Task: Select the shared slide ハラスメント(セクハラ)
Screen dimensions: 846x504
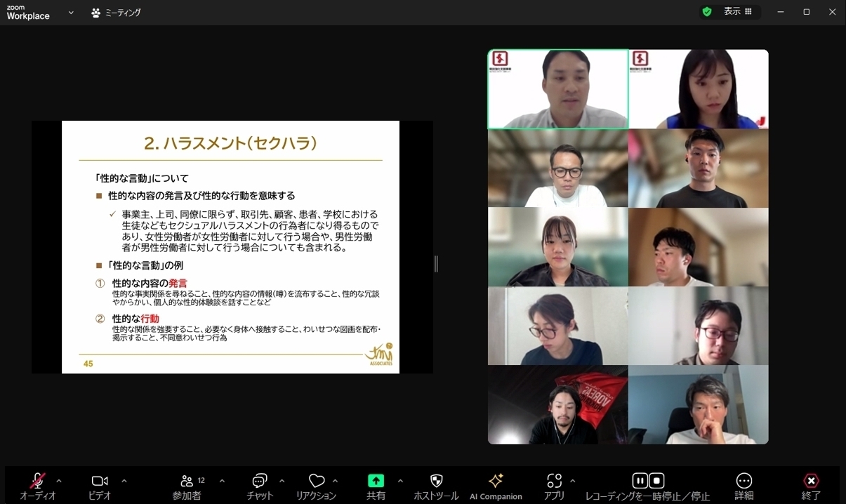Action: coord(230,247)
